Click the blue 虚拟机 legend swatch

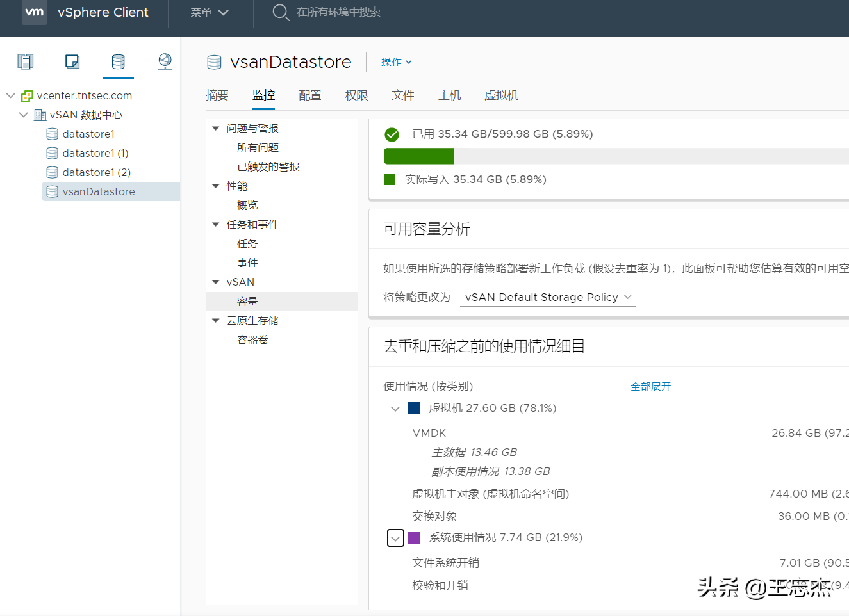414,409
